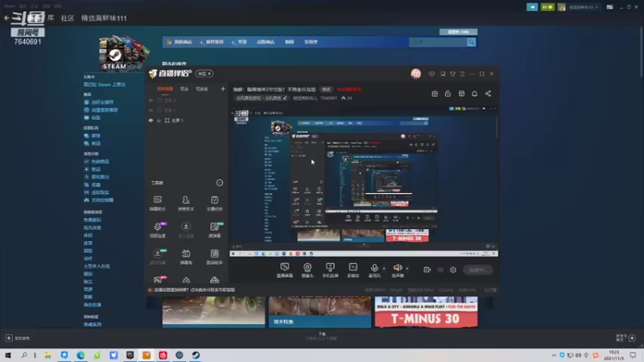This screenshot has width=644, height=362.
Task: Open Microsoft Edge from the taskbar
Action: [80, 355]
